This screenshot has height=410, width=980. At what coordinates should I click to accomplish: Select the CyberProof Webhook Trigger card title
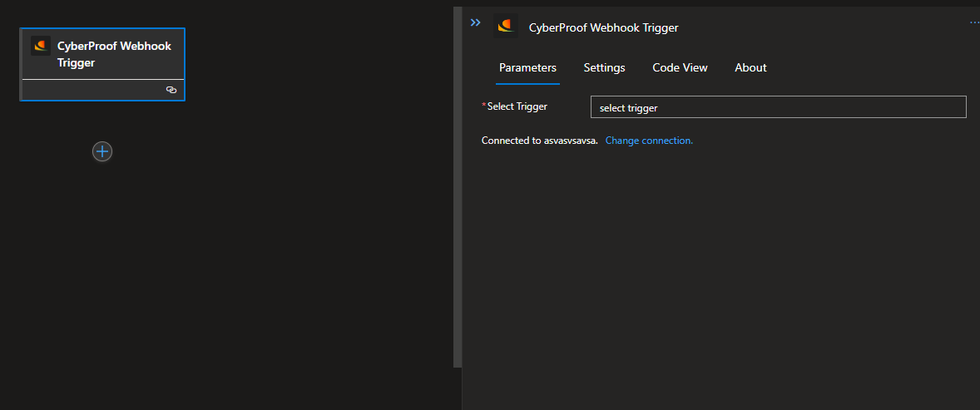[x=114, y=54]
